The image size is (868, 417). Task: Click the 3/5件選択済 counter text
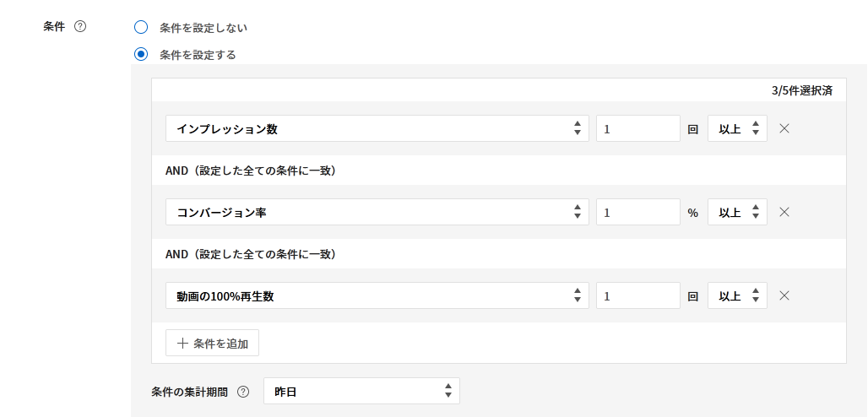(x=801, y=90)
